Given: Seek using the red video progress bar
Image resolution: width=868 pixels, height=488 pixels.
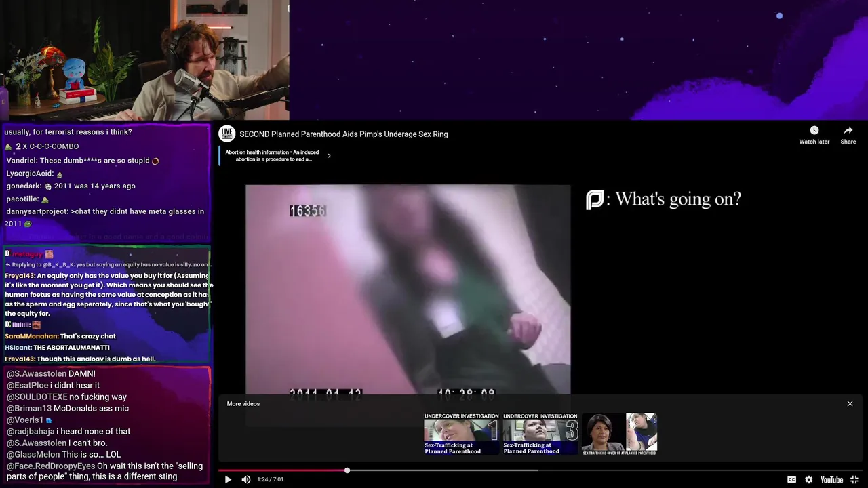Looking at the screenshot, I should point(282,470).
